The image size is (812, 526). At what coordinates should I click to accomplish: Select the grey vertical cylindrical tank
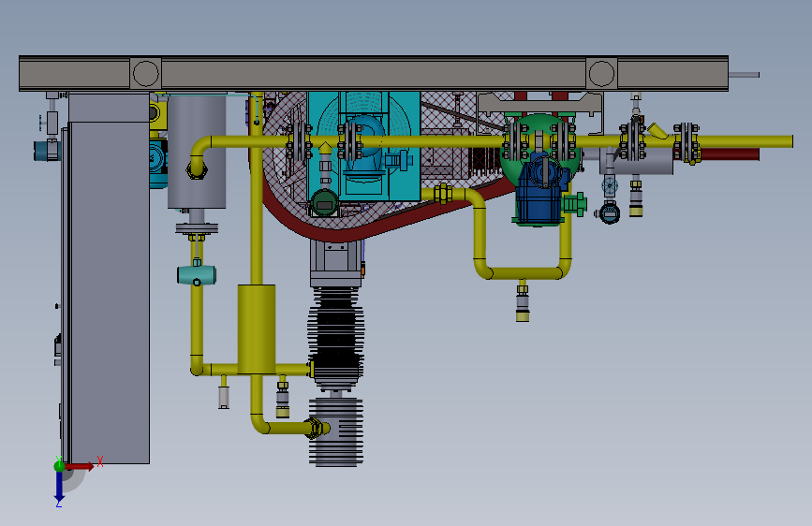197,152
